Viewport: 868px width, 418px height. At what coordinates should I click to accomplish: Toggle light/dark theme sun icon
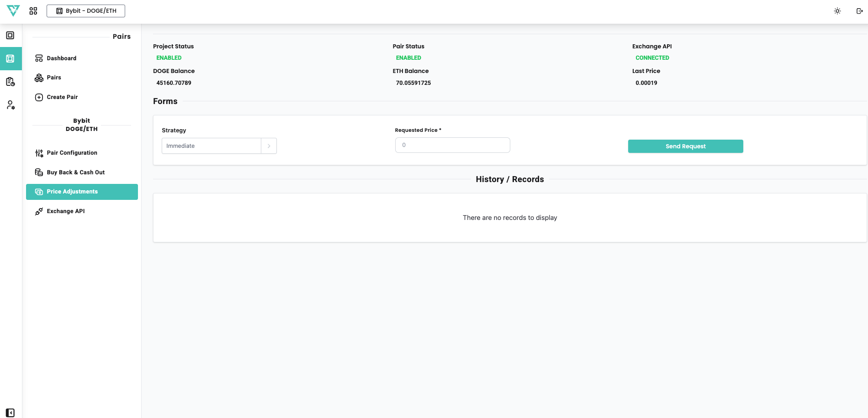click(x=837, y=11)
